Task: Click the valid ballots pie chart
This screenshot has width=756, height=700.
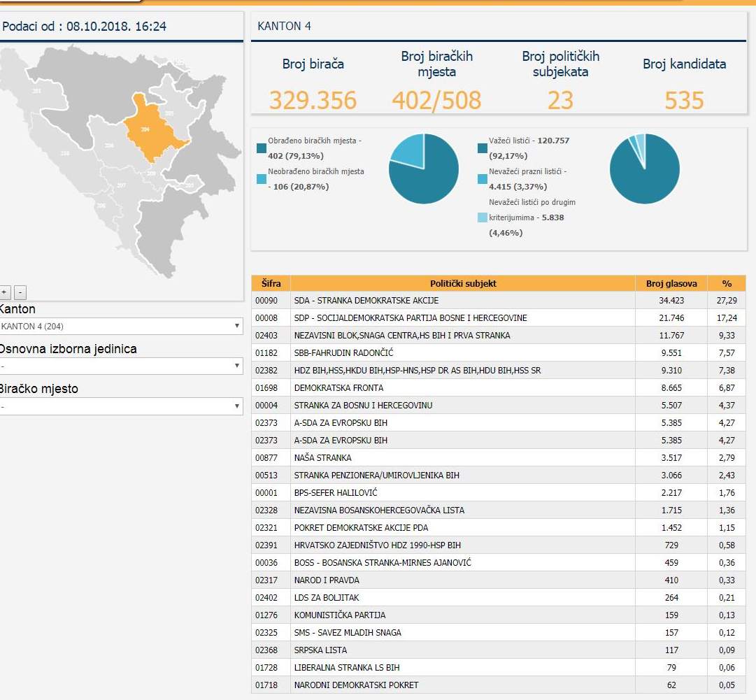Action: coord(644,169)
